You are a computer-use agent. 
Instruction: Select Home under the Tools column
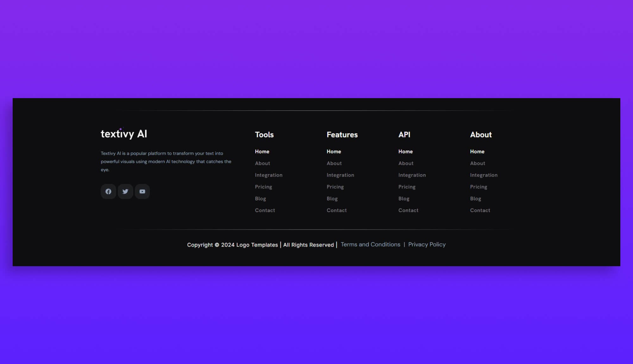[262, 151]
